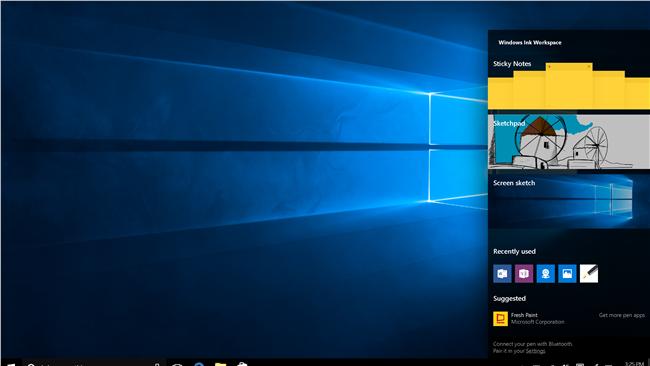Open the Sketchpad windmill drawing tile
Screen dimensions: 650x366
click(x=569, y=142)
